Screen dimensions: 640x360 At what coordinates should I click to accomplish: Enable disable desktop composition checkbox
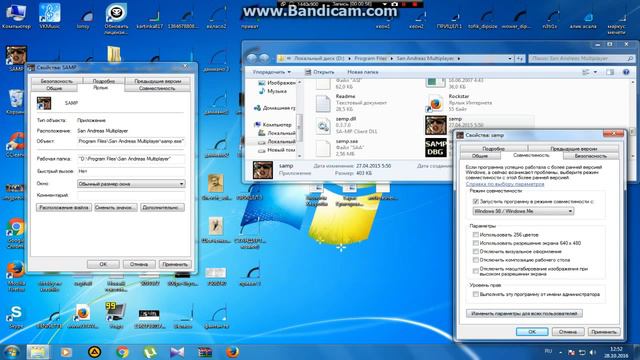476,260
